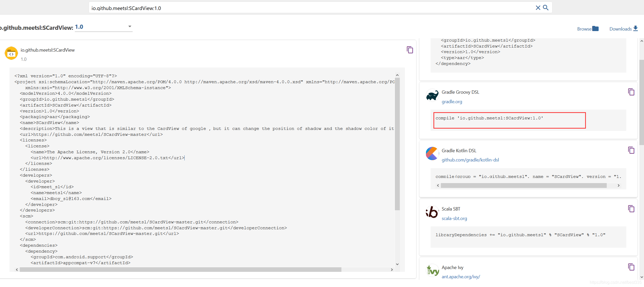Viewport: 644px width, 287px height.
Task: Focus the artifact search input field
Action: (x=311, y=8)
